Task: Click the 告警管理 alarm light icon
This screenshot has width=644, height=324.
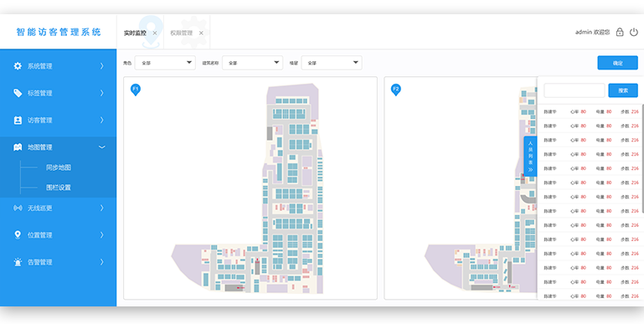Action: pos(18,262)
